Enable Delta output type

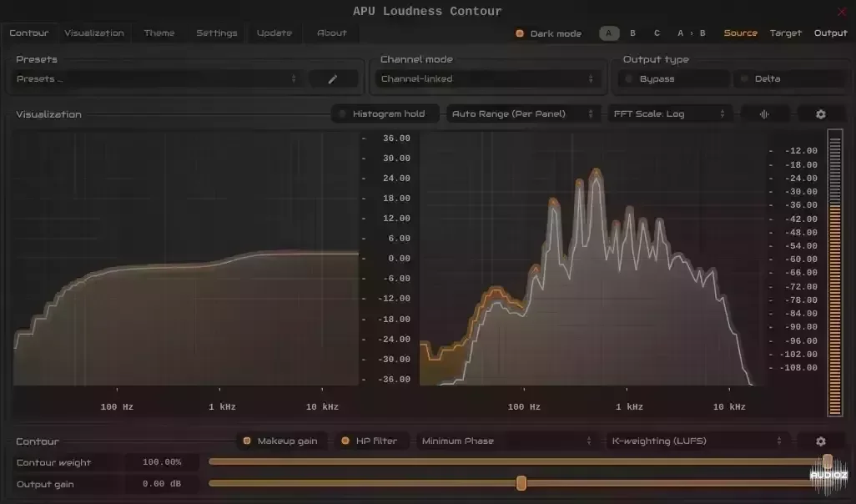point(789,79)
